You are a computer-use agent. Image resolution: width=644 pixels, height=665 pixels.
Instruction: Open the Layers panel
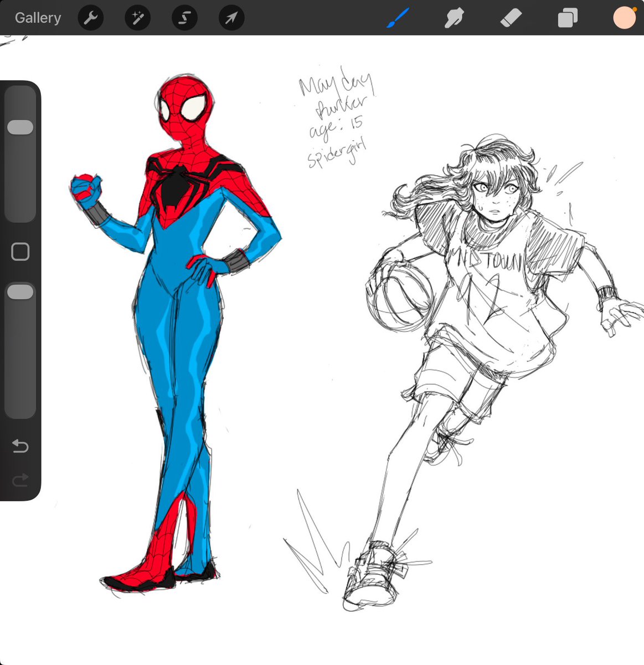click(568, 18)
